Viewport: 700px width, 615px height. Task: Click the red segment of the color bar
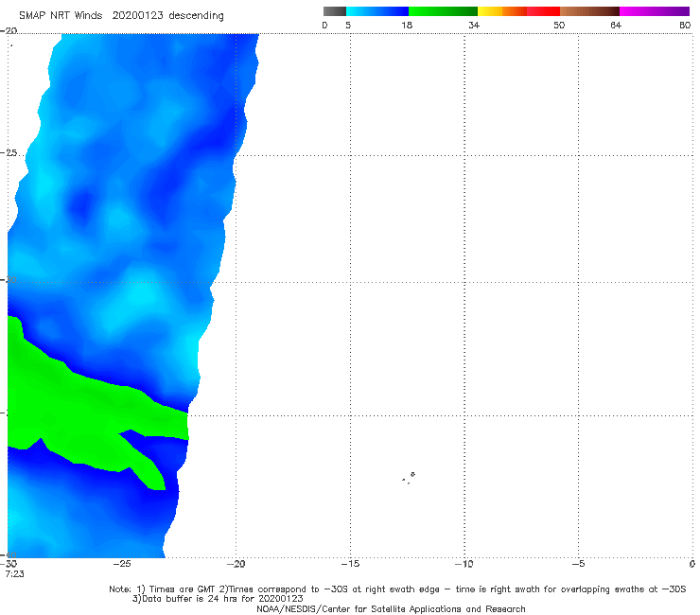[x=543, y=11]
